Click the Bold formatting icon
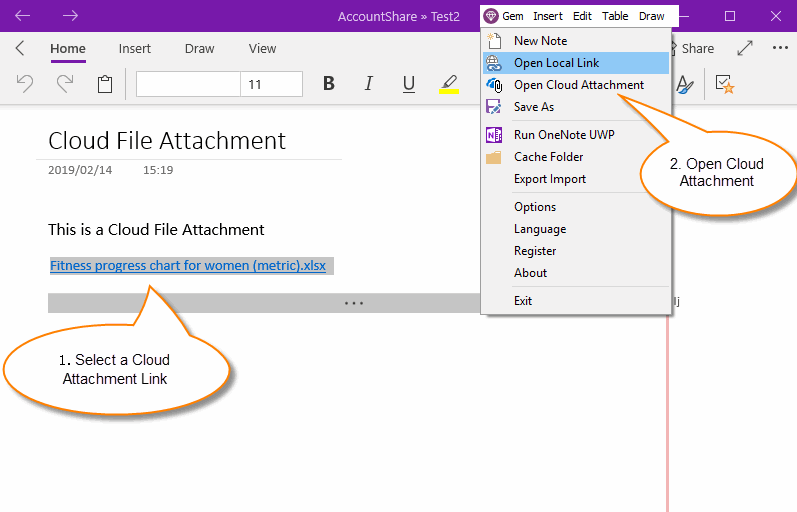The width and height of the screenshot is (797, 512). (x=329, y=85)
